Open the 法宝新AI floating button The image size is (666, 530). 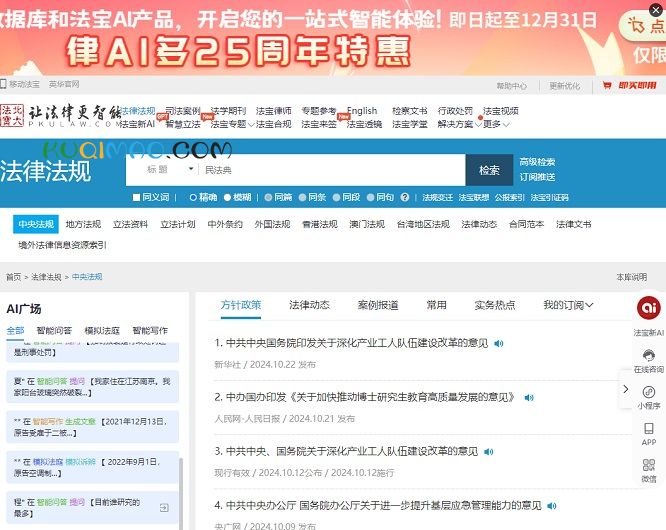tap(649, 308)
